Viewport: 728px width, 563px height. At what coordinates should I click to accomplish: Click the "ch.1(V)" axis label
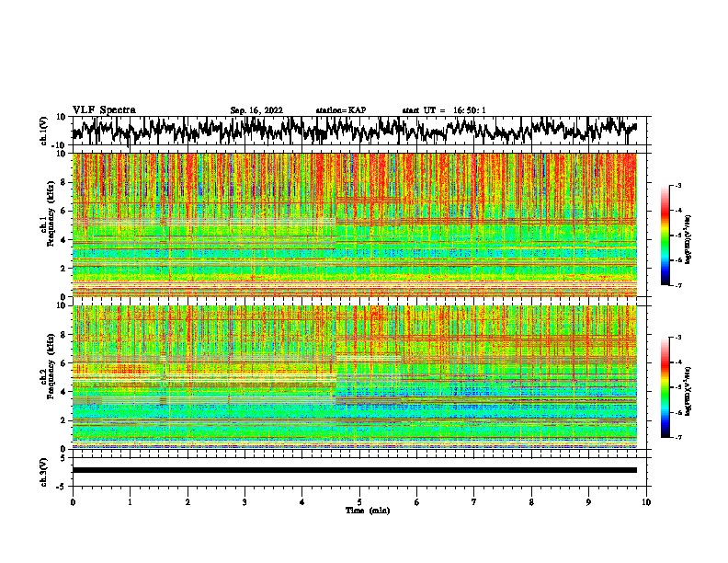pos(45,131)
